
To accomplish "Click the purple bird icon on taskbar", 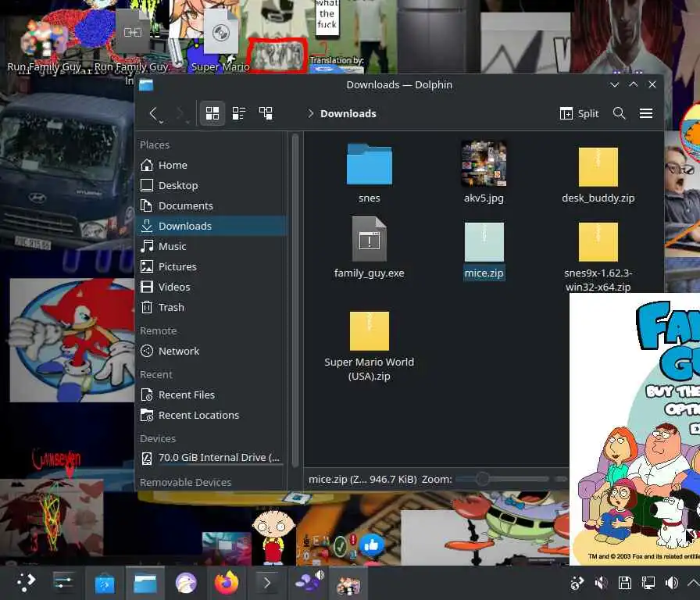I will pyautogui.click(x=186, y=583).
